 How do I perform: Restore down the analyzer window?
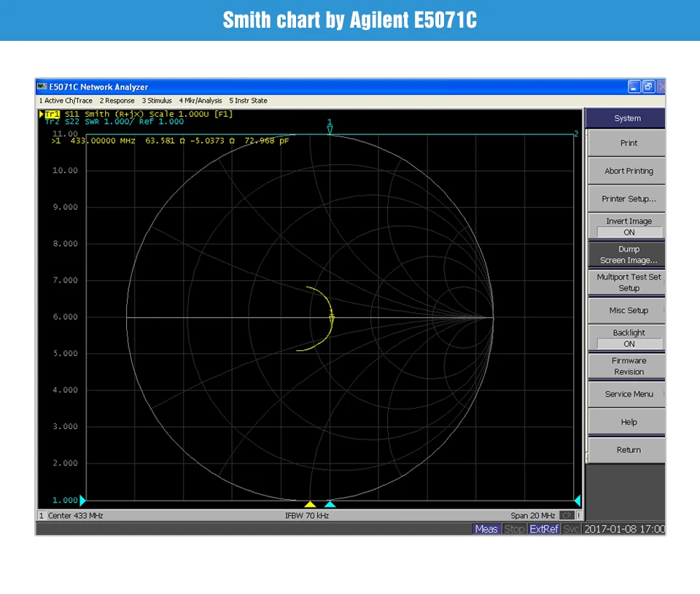point(648,87)
